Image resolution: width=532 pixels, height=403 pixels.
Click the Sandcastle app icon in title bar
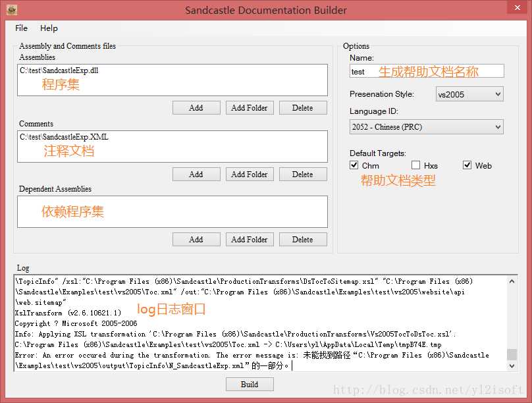point(12,10)
